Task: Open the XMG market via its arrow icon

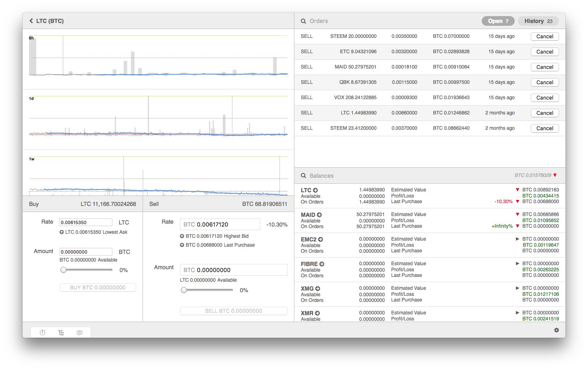Action: (318, 289)
